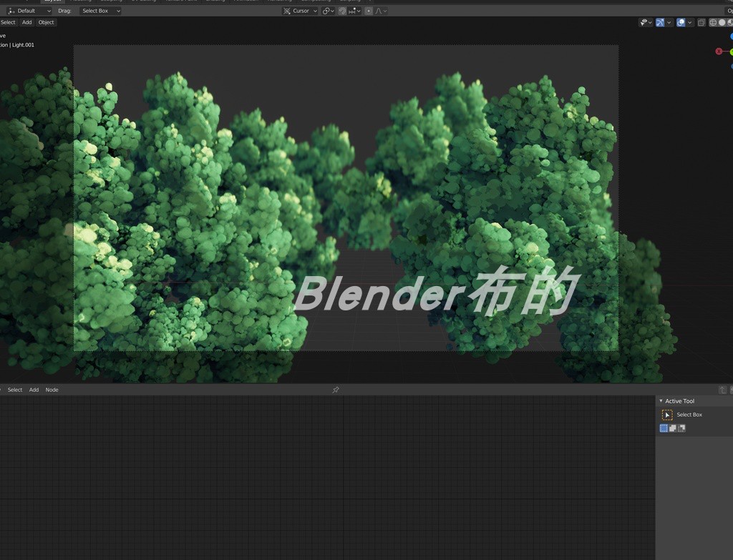Open the gizmo options dropdown
The image size is (733, 560).
click(x=669, y=22)
